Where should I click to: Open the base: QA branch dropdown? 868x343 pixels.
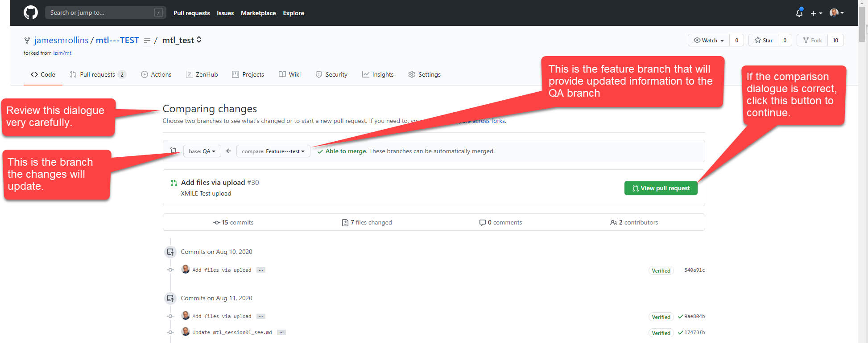click(x=202, y=151)
